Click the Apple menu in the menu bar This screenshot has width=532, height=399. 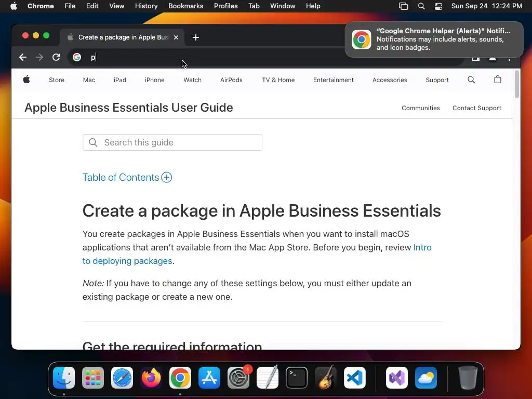coord(14,6)
